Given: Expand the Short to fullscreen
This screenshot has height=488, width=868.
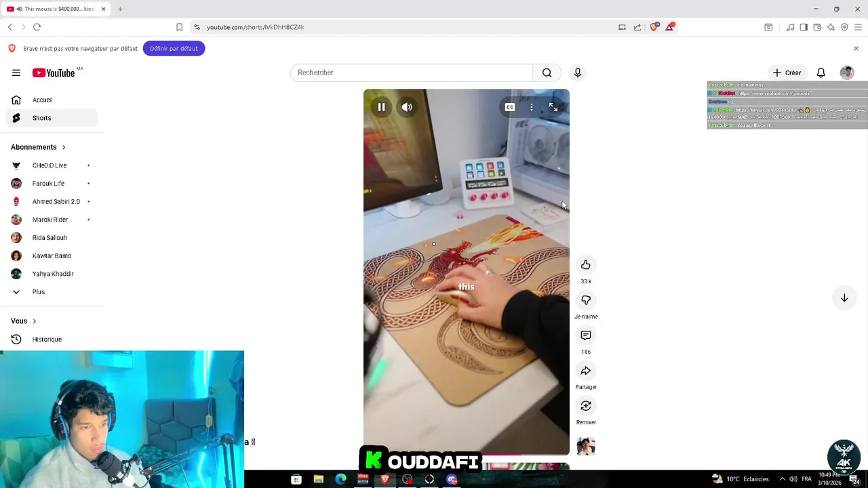Looking at the screenshot, I should coord(553,107).
